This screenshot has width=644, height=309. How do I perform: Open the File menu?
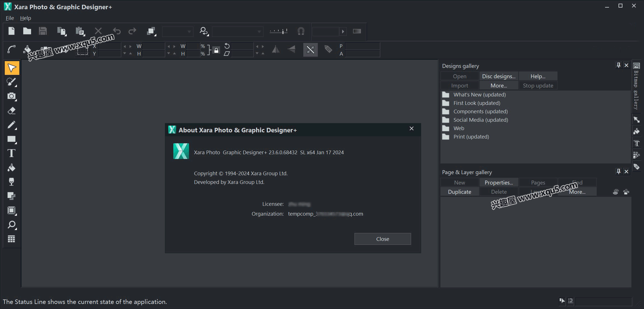10,18
